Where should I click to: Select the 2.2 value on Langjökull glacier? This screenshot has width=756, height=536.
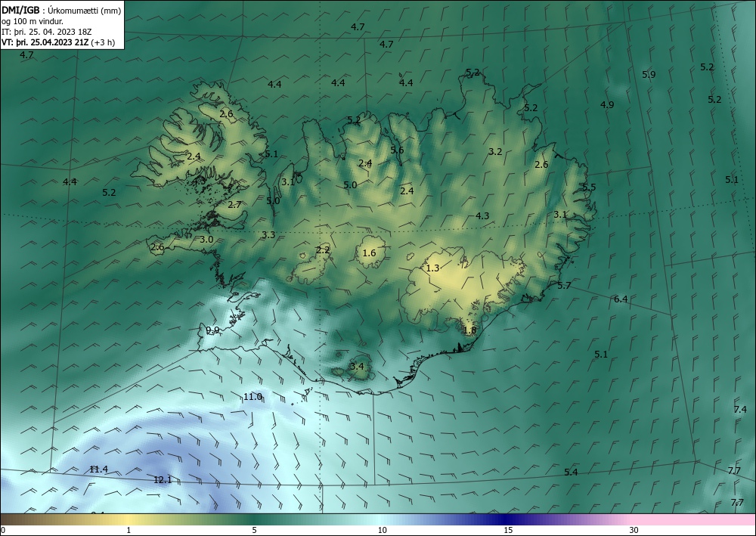[323, 249]
